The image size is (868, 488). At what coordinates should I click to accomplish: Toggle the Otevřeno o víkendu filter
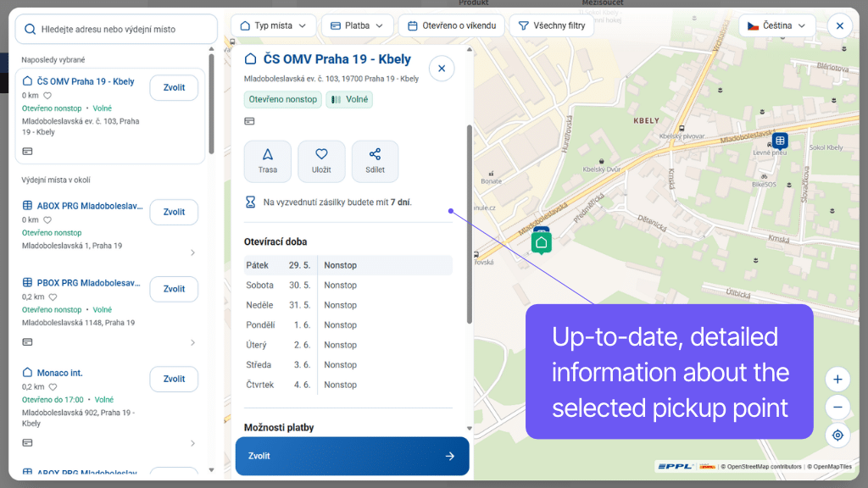click(x=452, y=25)
